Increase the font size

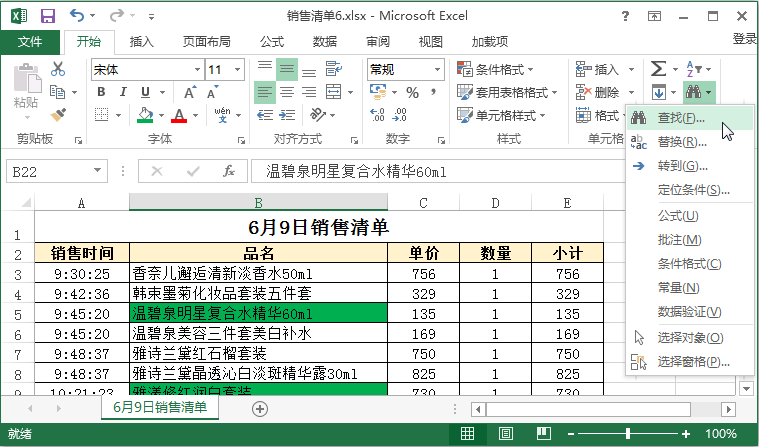click(190, 92)
